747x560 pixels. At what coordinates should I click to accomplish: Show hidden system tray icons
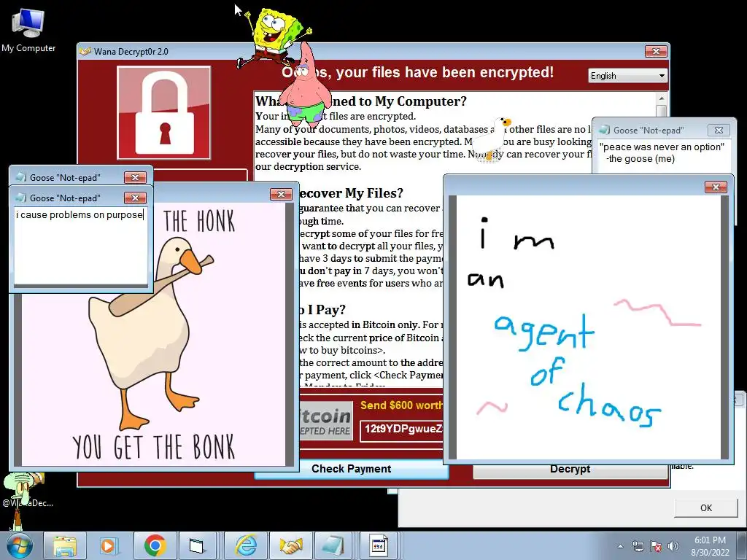pos(620,546)
